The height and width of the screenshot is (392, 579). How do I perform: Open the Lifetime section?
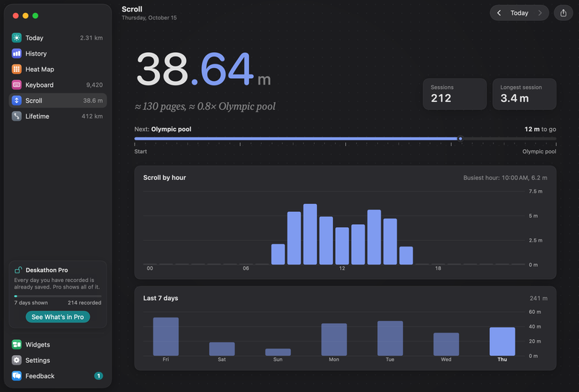tap(58, 116)
